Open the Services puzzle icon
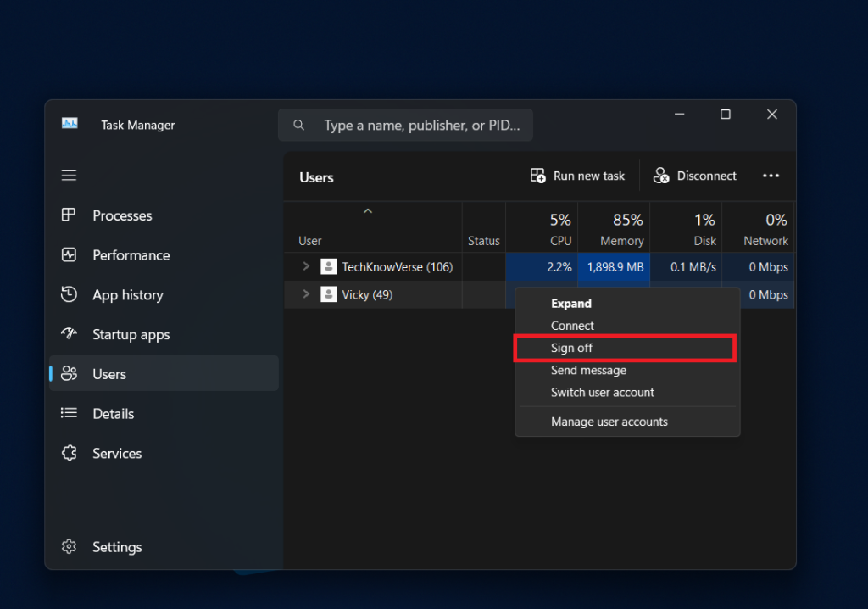Viewport: 868px width, 609px height. 70,454
